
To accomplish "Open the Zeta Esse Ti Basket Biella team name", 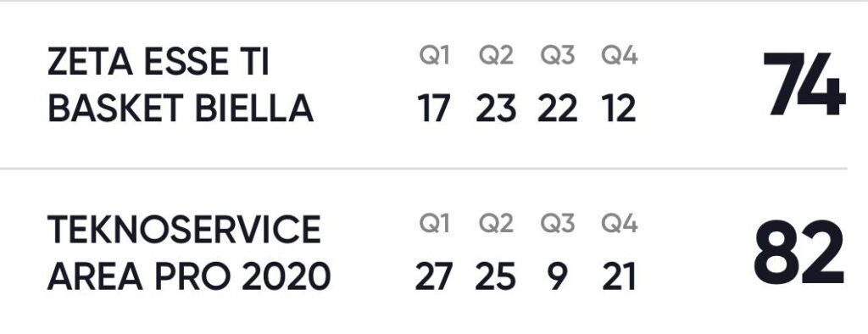I will coord(181,85).
